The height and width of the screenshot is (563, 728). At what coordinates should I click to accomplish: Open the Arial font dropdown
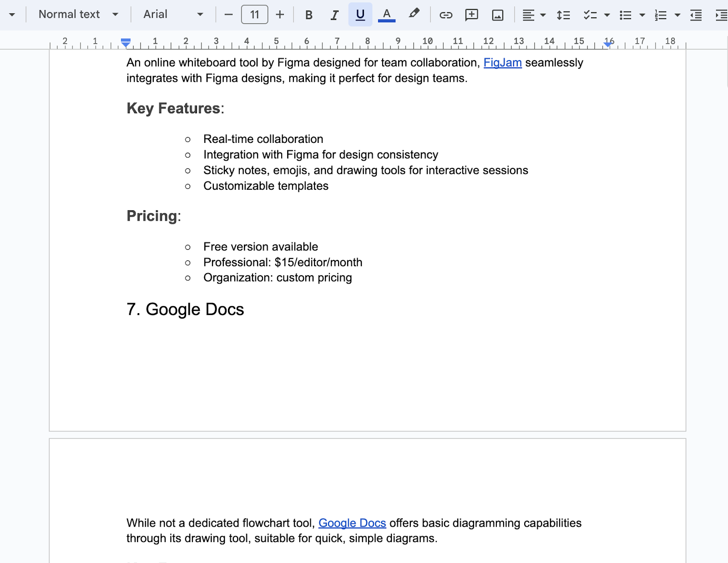pos(173,15)
